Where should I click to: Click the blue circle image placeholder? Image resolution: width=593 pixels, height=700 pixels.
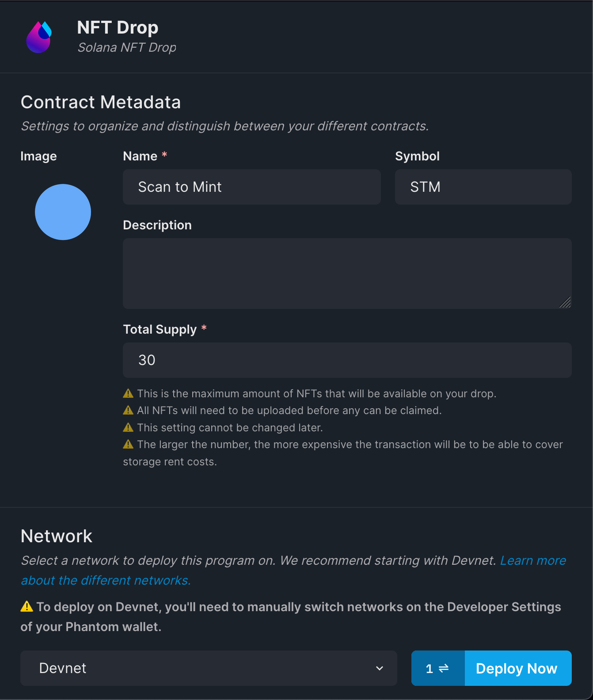pos(63,212)
